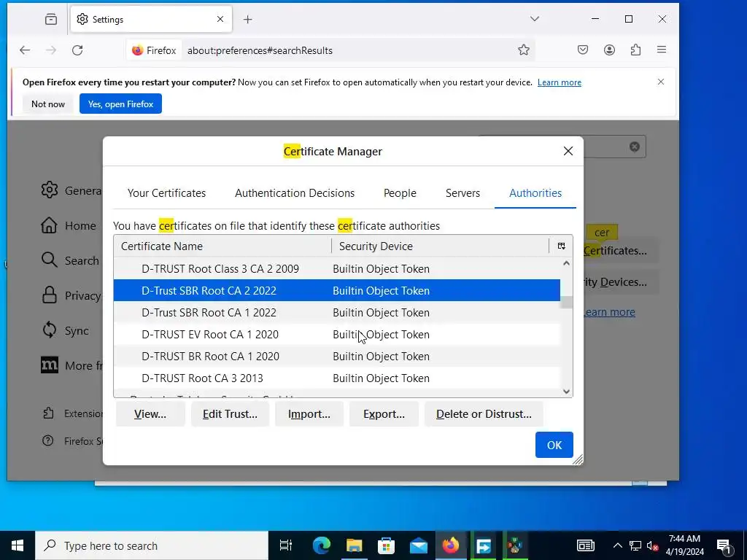Open the Windows Start menu
The width and height of the screenshot is (747, 560).
pos(18,545)
